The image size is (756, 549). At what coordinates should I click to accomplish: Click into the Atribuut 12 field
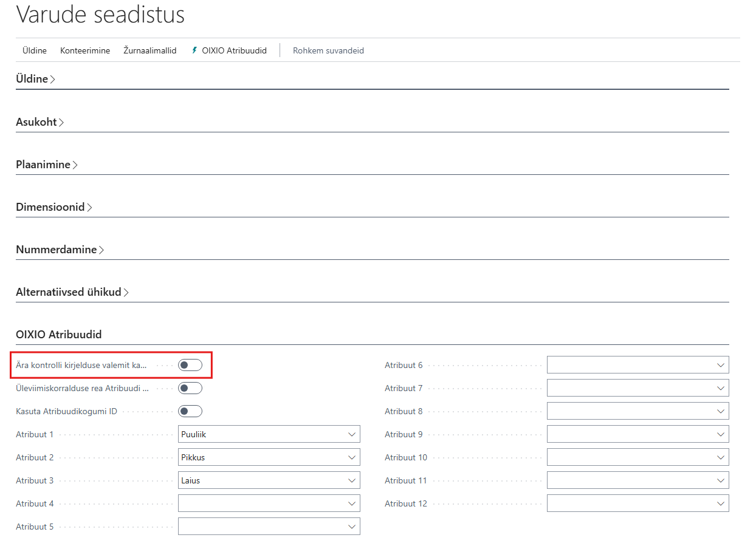click(631, 503)
